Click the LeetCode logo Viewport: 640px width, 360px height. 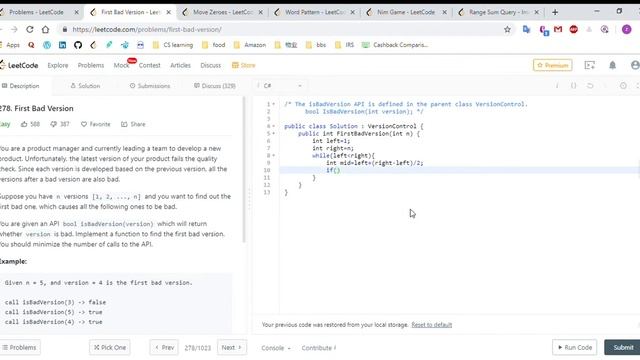(x=19, y=65)
